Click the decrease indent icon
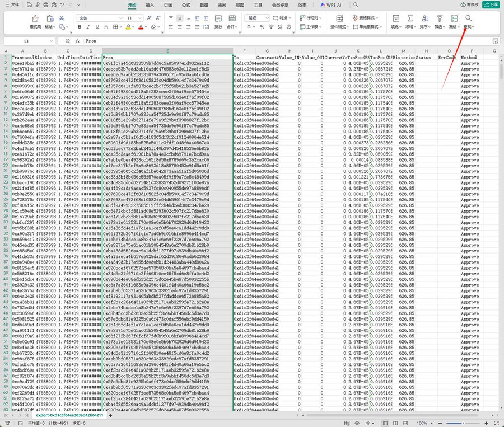The image size is (504, 427). [x=197, y=18]
